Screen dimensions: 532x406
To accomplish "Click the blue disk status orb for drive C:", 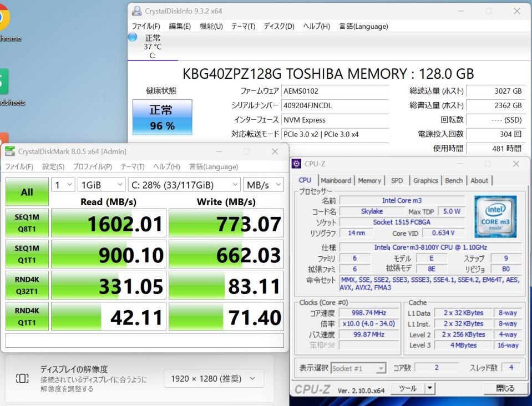I will point(133,37).
